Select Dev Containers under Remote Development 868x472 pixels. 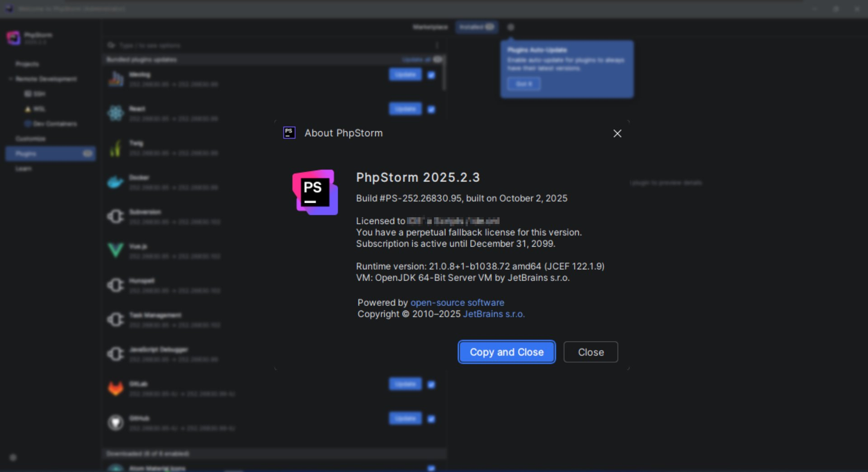[55, 124]
